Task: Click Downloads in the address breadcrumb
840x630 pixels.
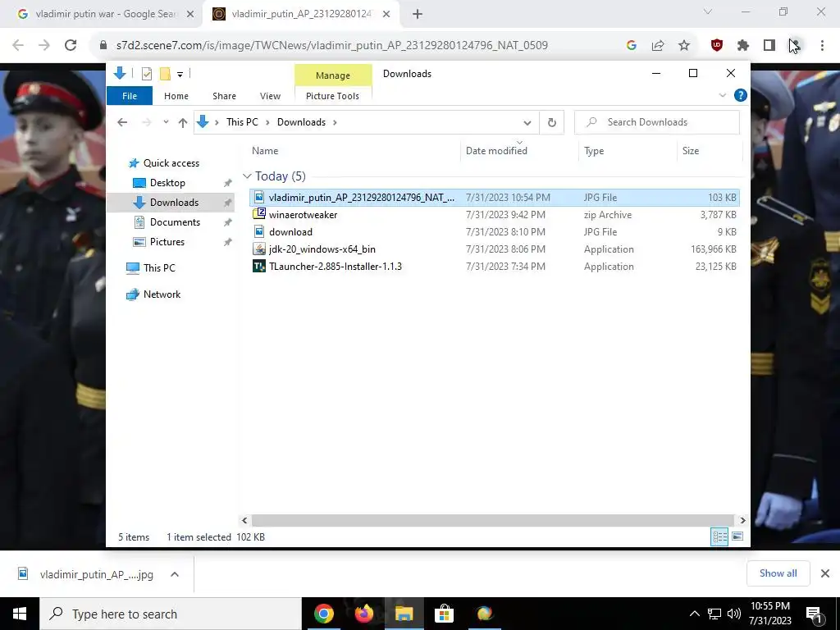Action: (x=301, y=122)
